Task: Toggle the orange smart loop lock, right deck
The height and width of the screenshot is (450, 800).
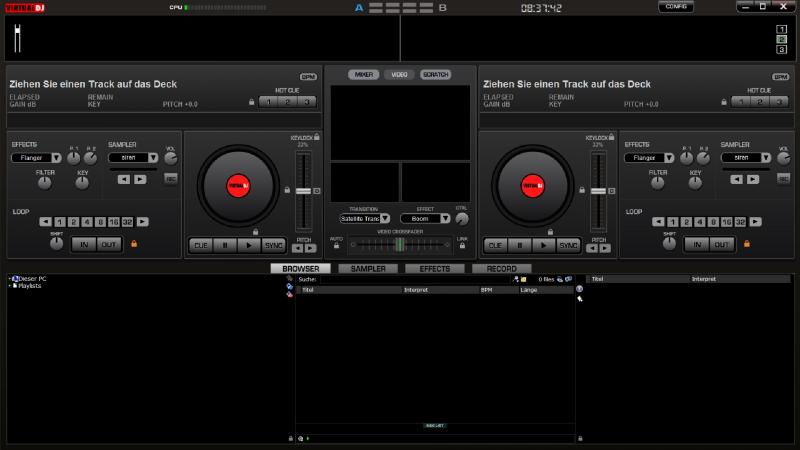Action: [x=747, y=244]
